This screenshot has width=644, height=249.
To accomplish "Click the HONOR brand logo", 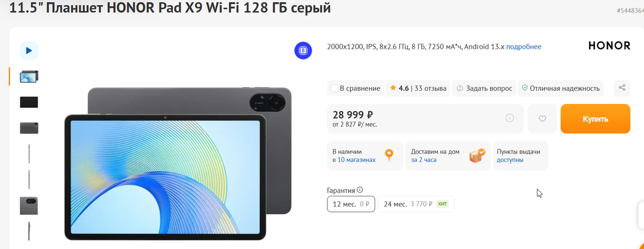I will pos(609,46).
